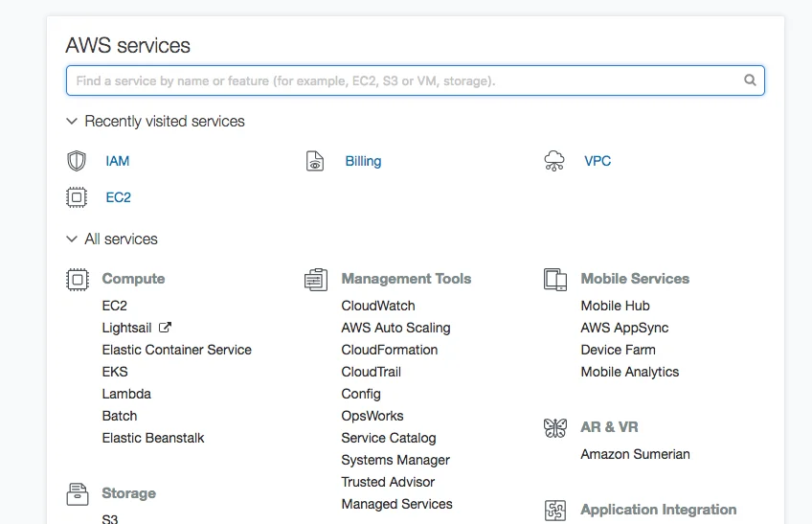Open Systems Manager
Image resolution: width=812 pixels, height=524 pixels.
coord(395,460)
